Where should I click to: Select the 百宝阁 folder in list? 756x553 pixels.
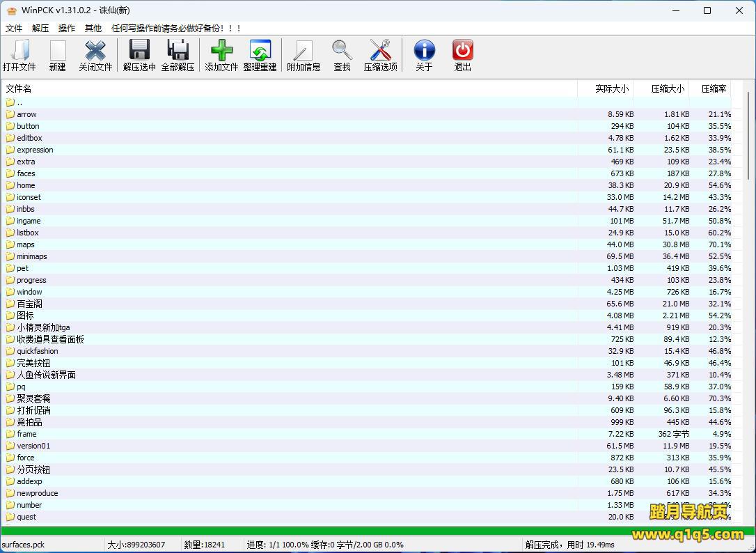pos(29,304)
